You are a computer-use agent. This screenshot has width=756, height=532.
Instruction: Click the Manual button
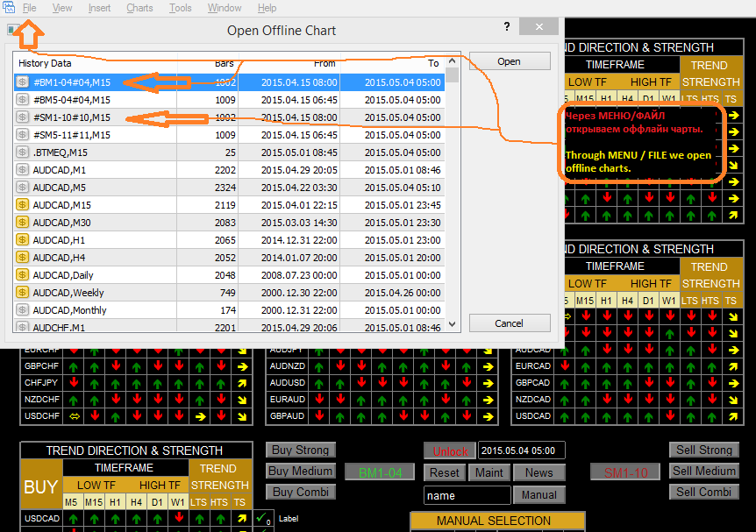[x=539, y=495]
